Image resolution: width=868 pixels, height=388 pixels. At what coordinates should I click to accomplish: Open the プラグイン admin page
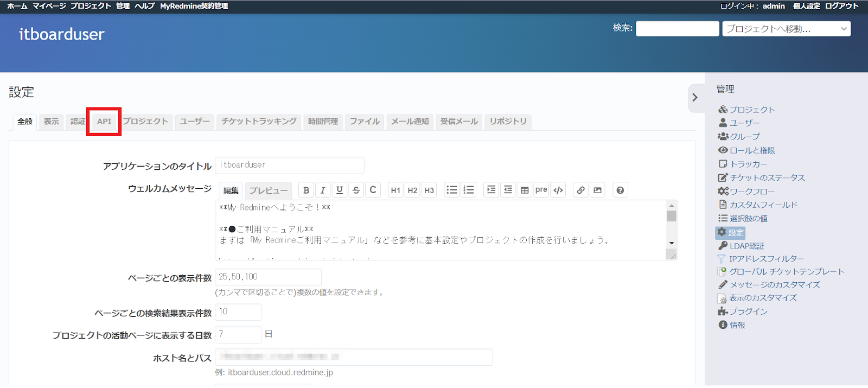(x=748, y=311)
